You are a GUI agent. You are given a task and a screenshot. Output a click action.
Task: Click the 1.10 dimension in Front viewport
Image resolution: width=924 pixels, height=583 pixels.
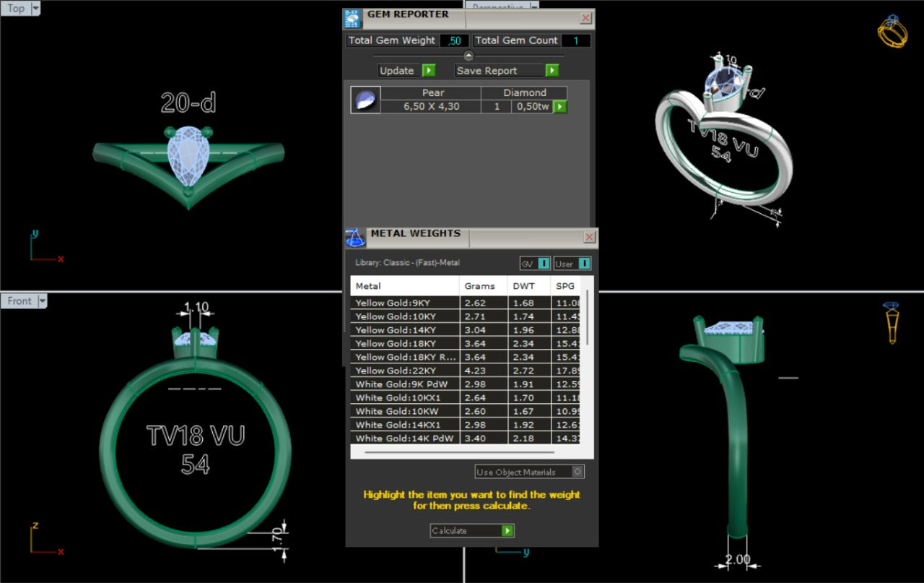pyautogui.click(x=196, y=307)
